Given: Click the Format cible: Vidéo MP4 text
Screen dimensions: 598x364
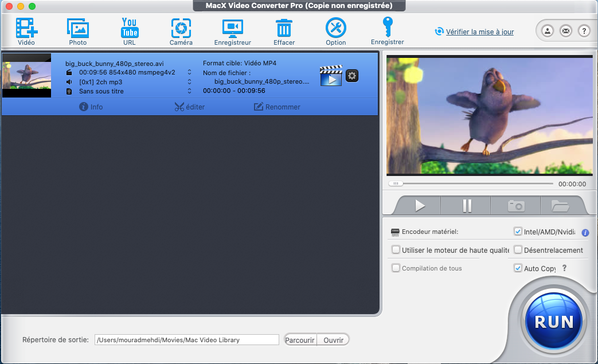Looking at the screenshot, I should [240, 63].
